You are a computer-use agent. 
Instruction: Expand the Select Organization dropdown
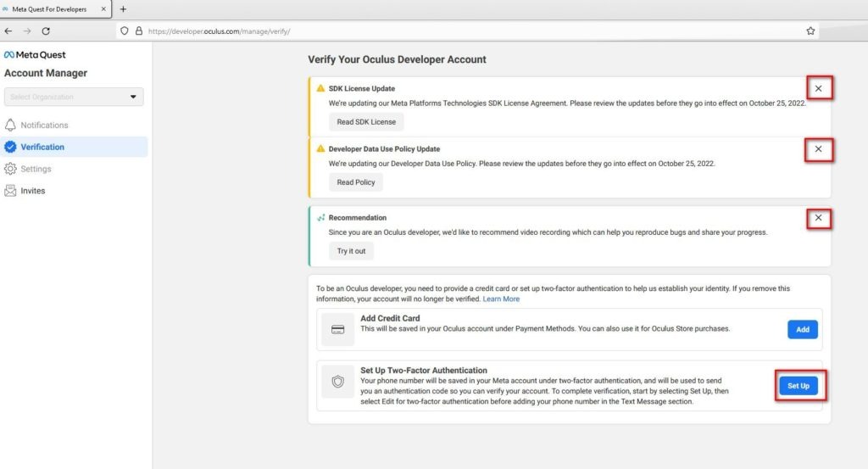pos(74,97)
